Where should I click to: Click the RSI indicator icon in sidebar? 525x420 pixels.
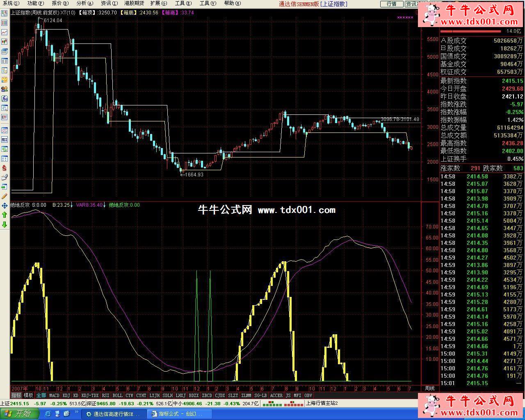(5, 139)
